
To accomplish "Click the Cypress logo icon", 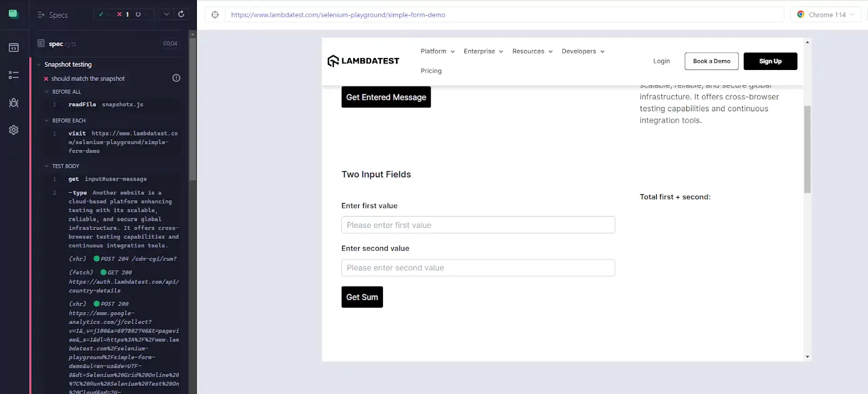I will (x=14, y=14).
